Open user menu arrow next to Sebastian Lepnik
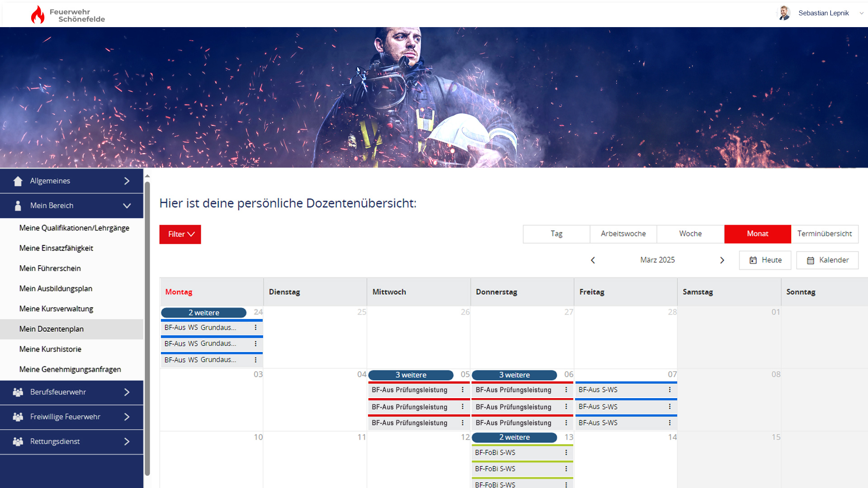Image resolution: width=868 pixels, height=488 pixels. pyautogui.click(x=861, y=13)
